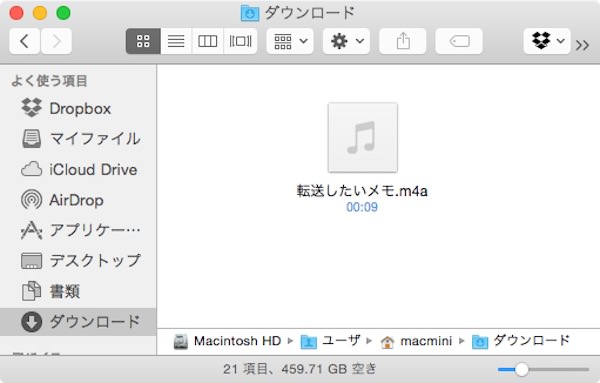
Task: Show hidden toolbar items via double chevron
Action: click(x=582, y=45)
